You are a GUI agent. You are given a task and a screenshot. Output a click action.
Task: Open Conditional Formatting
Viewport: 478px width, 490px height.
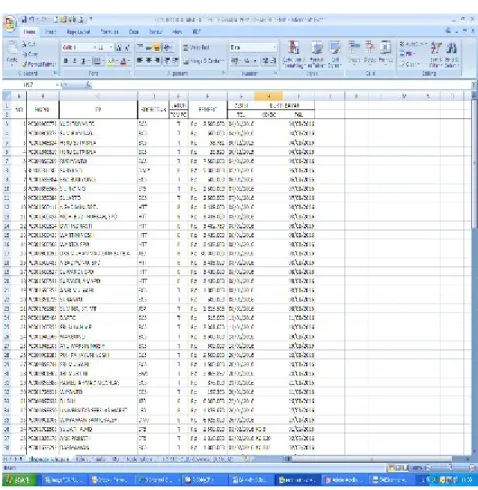(293, 54)
